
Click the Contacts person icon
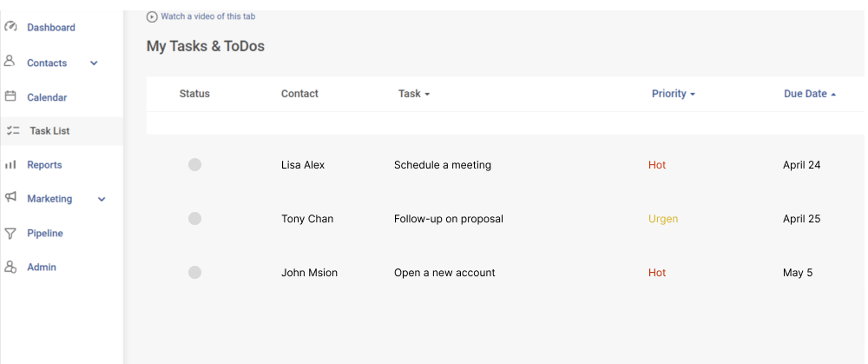coord(10,61)
